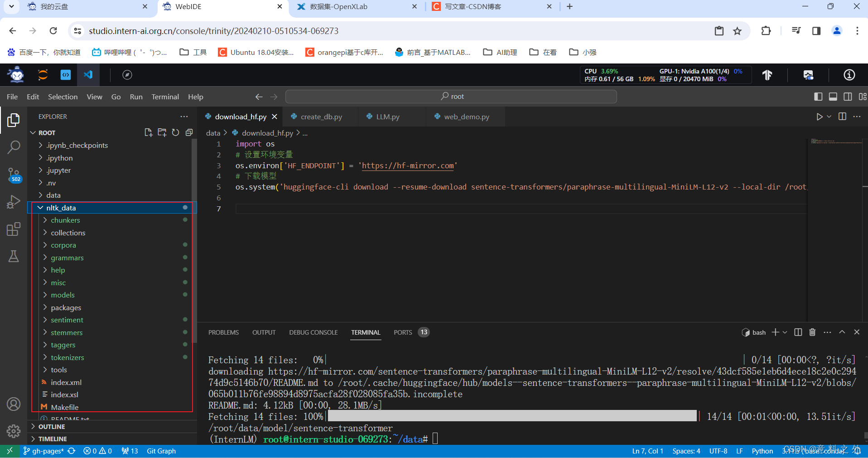Click the New Folder icon in Explorer
The height and width of the screenshot is (458, 868).
coord(162,132)
